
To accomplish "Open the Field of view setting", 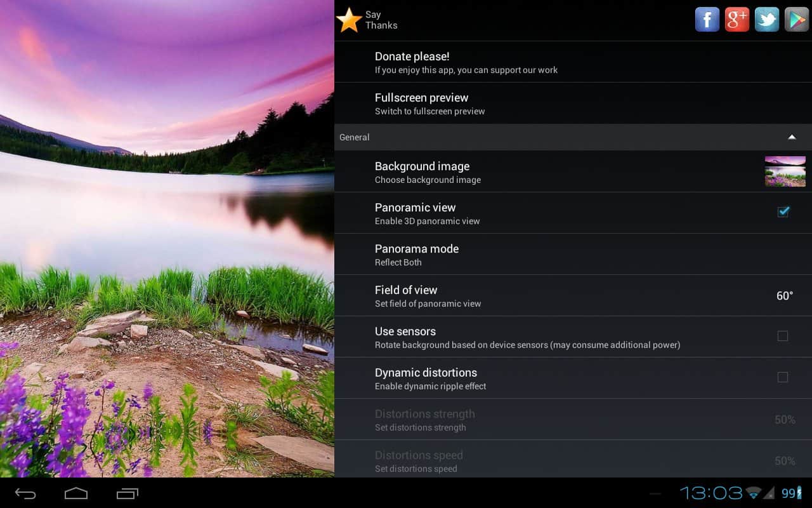I will [x=406, y=296].
